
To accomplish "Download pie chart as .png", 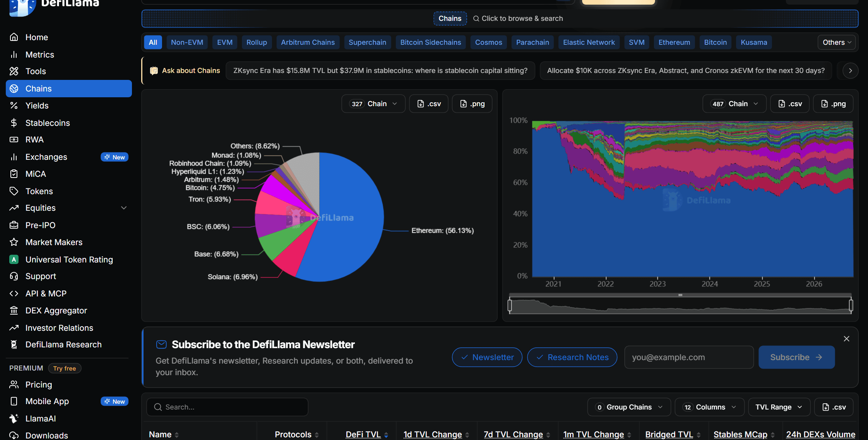I will coord(472,103).
